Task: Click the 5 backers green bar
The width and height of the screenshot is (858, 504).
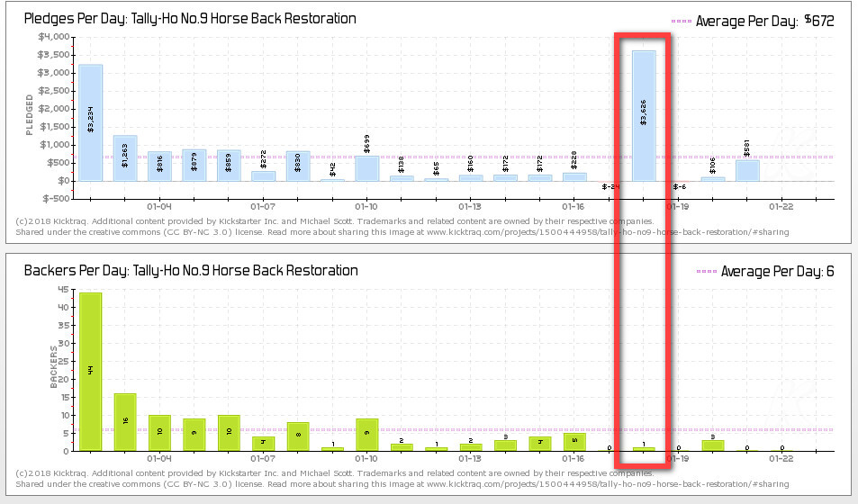Action: coord(574,441)
